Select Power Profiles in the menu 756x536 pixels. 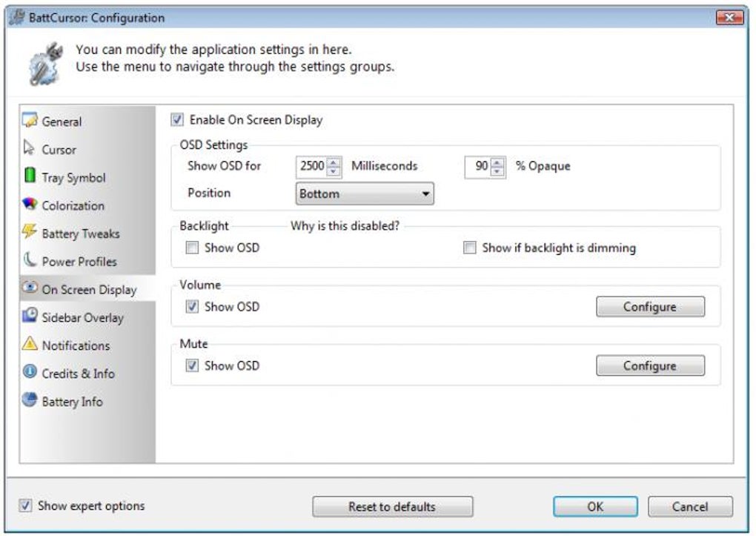pyautogui.click(x=87, y=261)
